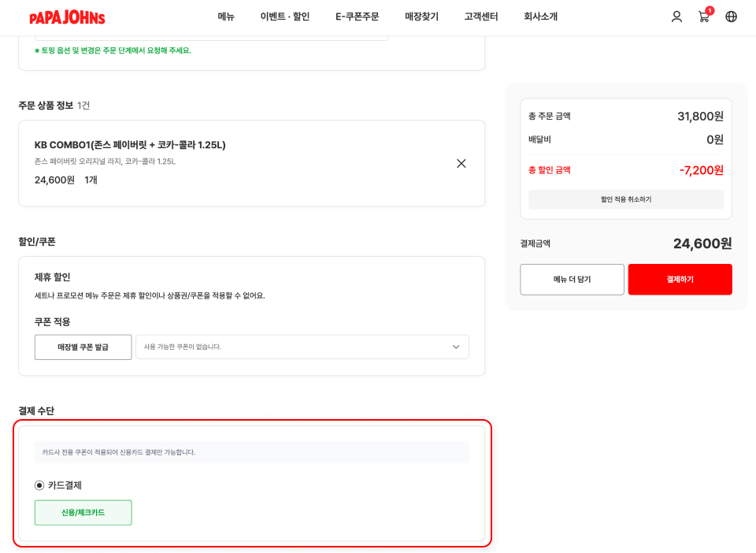
Task: Open the 메뉴 navigation item
Action: coord(226,17)
